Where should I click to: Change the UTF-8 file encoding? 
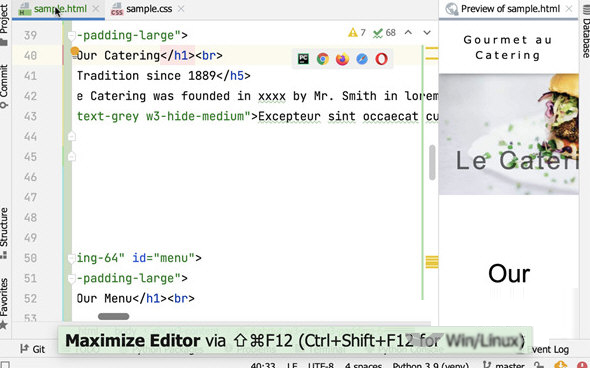[321, 365]
